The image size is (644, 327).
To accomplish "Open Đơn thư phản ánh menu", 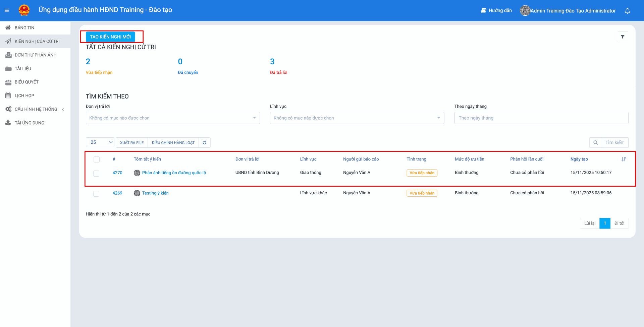I will (35, 55).
